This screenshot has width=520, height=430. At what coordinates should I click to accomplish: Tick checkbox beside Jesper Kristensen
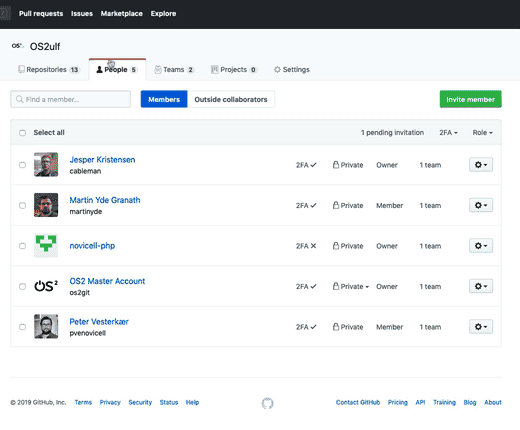(x=22, y=165)
